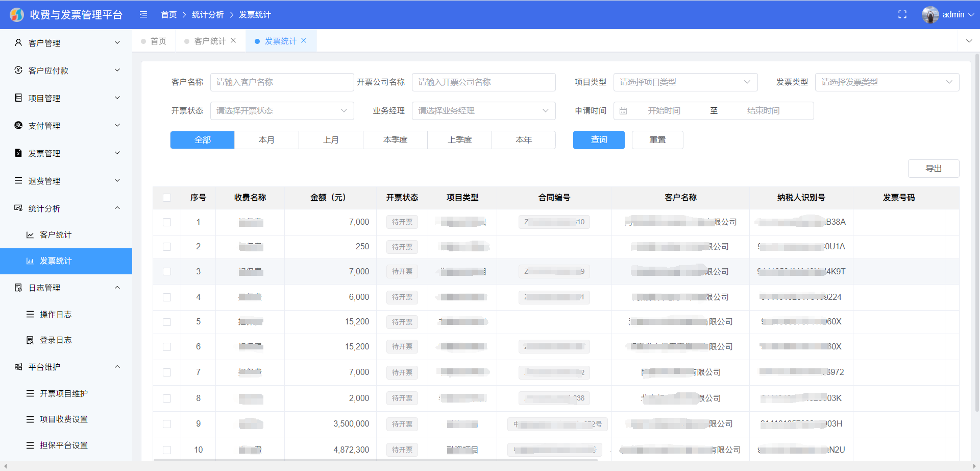Click the 客户统计 line chart icon
This screenshot has height=471, width=980.
coord(30,235)
